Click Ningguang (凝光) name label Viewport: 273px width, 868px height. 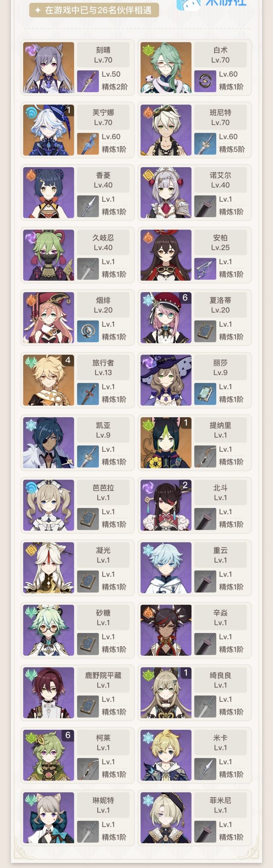pos(103,550)
